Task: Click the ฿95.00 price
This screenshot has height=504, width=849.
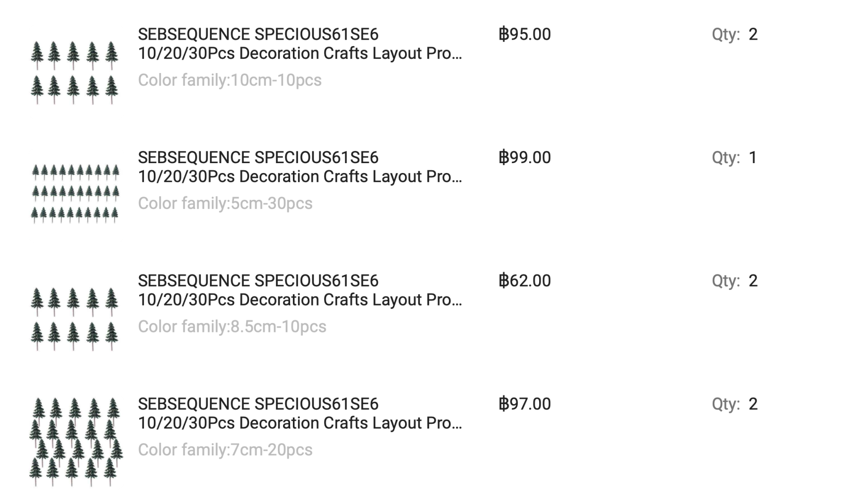Action: pyautogui.click(x=524, y=34)
